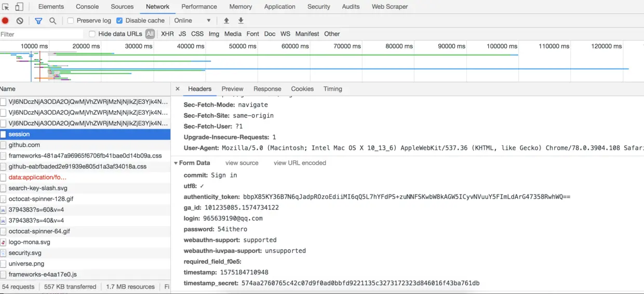Filter requests by Font
The width and height of the screenshot is (644, 294).
tap(253, 34)
